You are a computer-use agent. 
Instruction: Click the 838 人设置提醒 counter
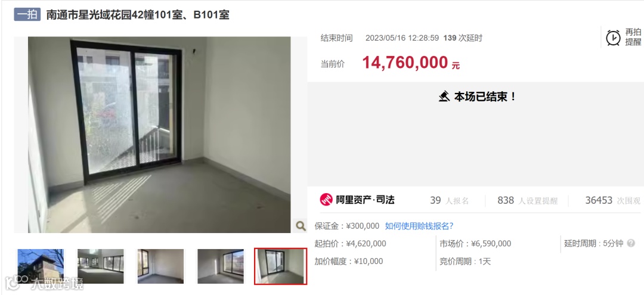tap(527, 200)
